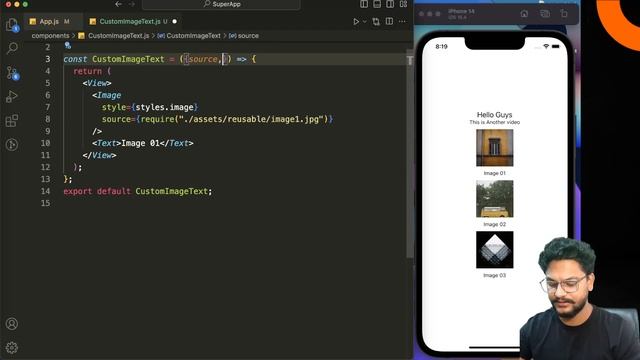Toggle the secondary sidebar layout icon
The width and height of the screenshot is (640, 360).
coord(390,4)
